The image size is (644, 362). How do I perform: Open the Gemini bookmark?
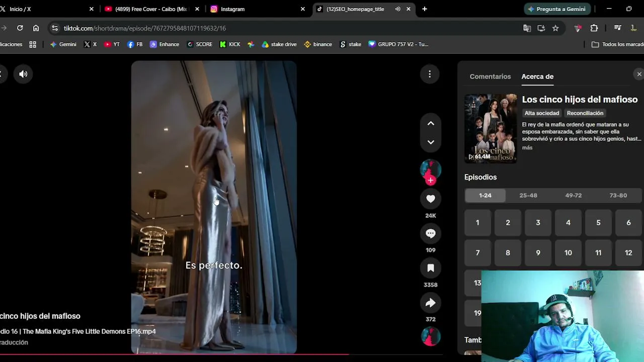point(63,44)
